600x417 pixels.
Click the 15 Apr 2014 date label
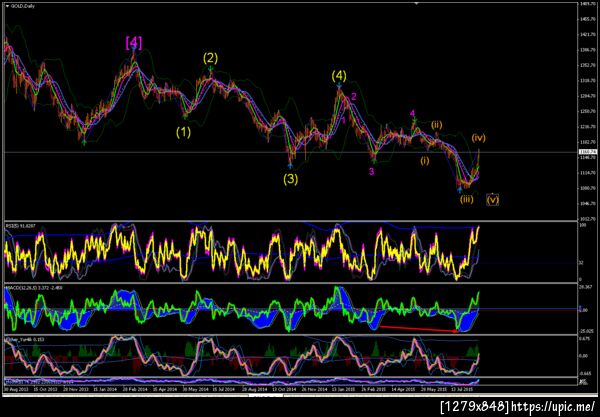pos(165,389)
